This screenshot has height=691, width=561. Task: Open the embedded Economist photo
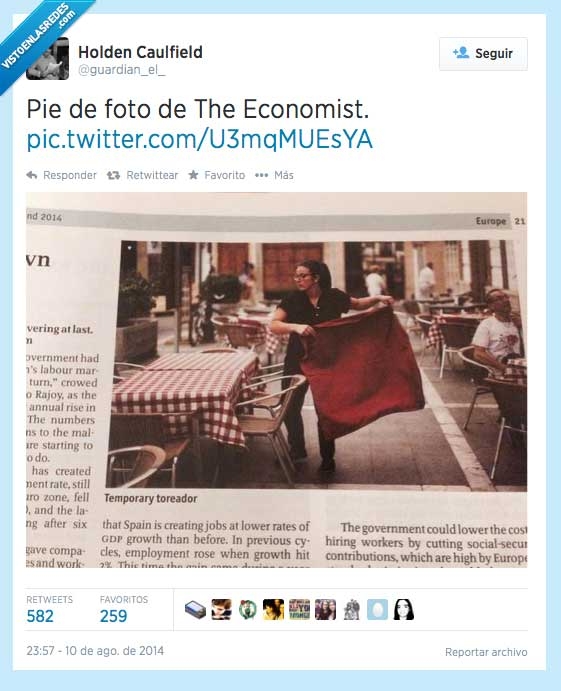pyautogui.click(x=276, y=379)
